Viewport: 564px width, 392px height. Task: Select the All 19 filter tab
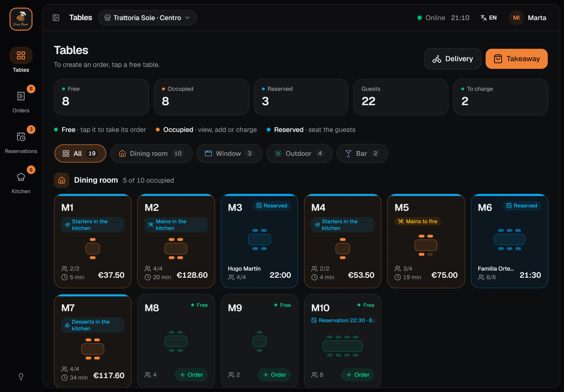[80, 153]
